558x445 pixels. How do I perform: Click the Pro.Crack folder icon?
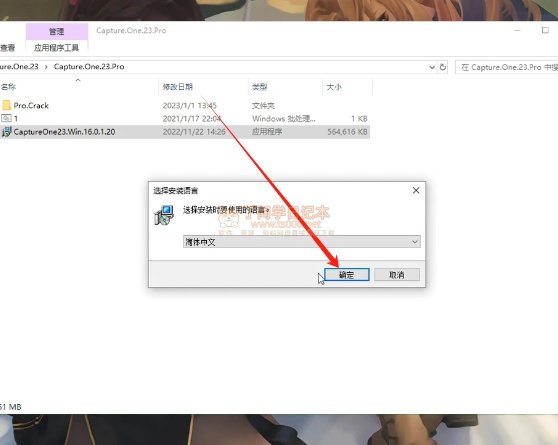click(6, 105)
